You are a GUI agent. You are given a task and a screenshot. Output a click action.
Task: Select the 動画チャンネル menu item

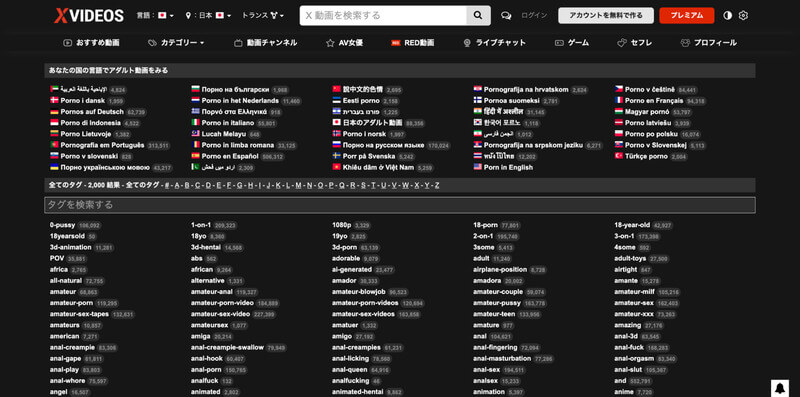[265, 43]
